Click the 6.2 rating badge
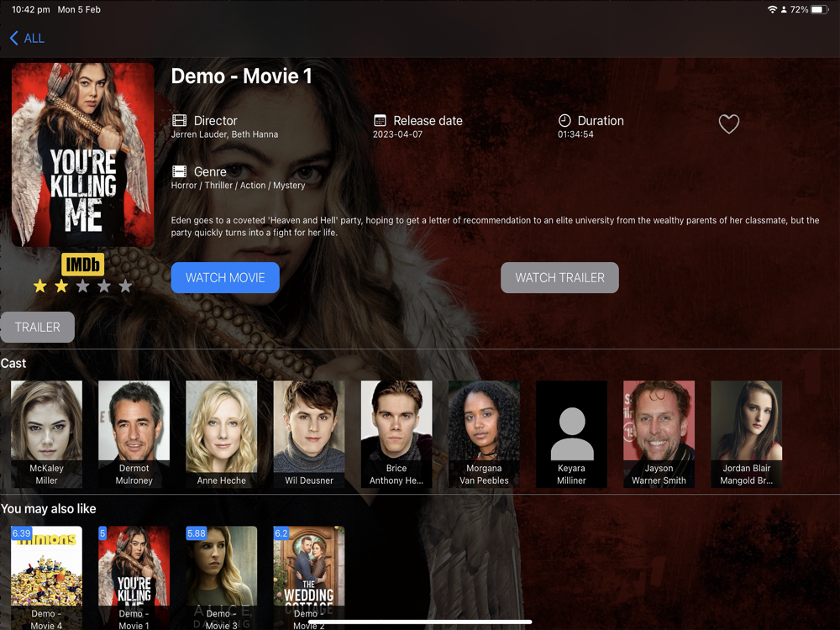This screenshot has width=840, height=630. (281, 533)
